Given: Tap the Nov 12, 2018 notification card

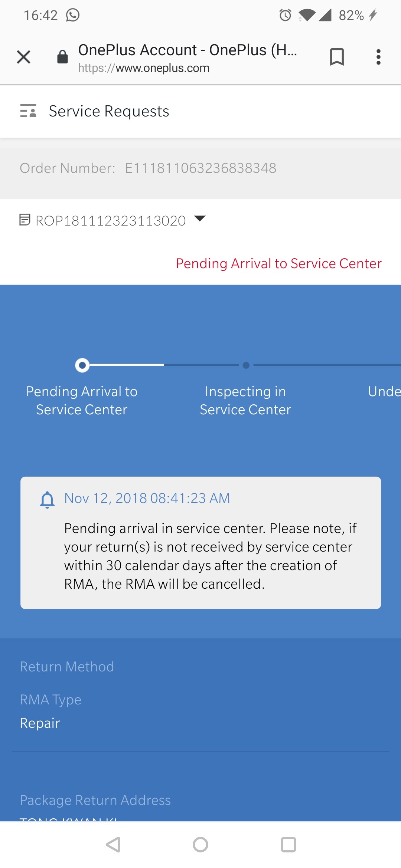Looking at the screenshot, I should (200, 543).
